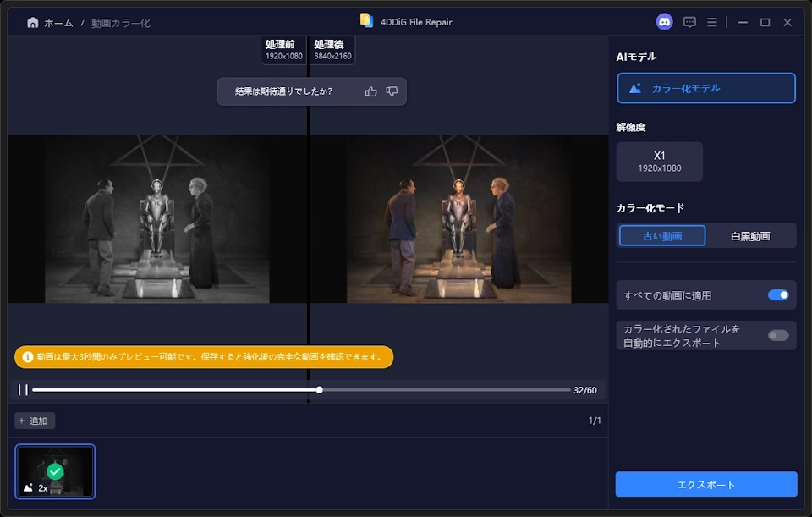Open the feedback chat icon
Viewport: 812px width, 517px height.
coord(689,22)
